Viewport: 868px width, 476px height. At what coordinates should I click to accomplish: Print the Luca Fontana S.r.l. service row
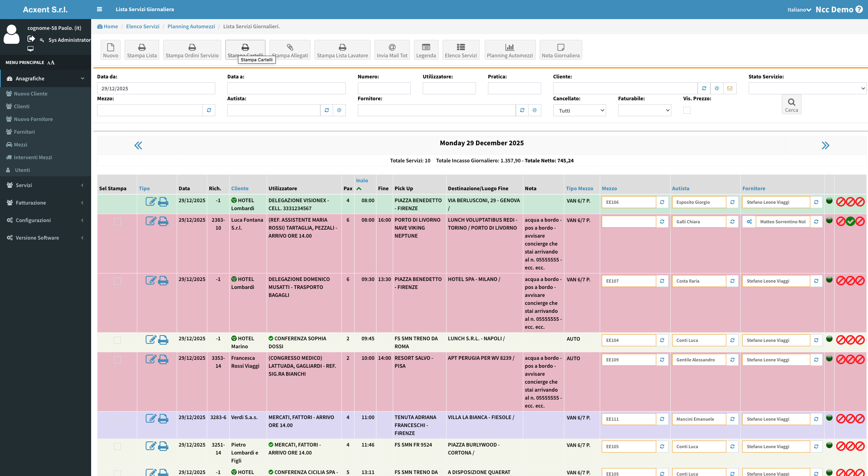[163, 221]
